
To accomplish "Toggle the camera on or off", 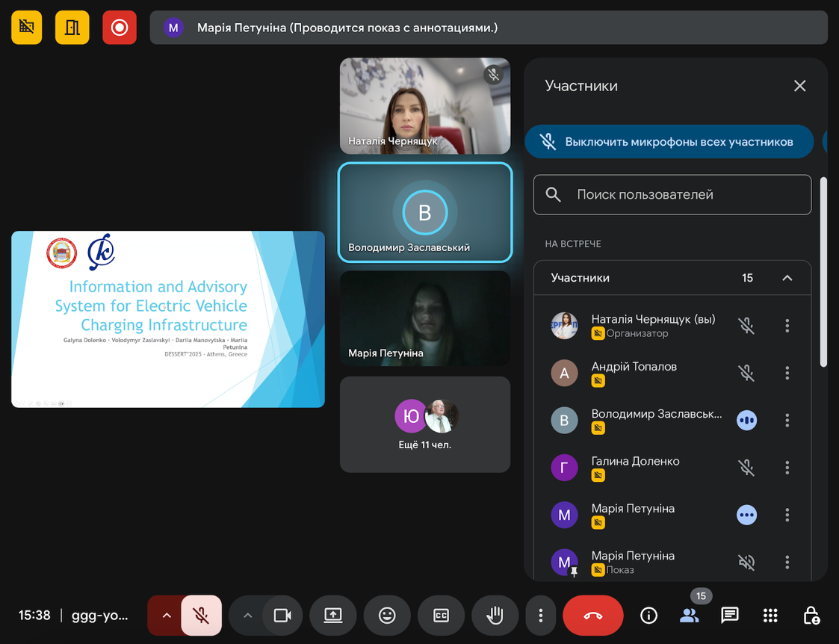I will [x=282, y=616].
